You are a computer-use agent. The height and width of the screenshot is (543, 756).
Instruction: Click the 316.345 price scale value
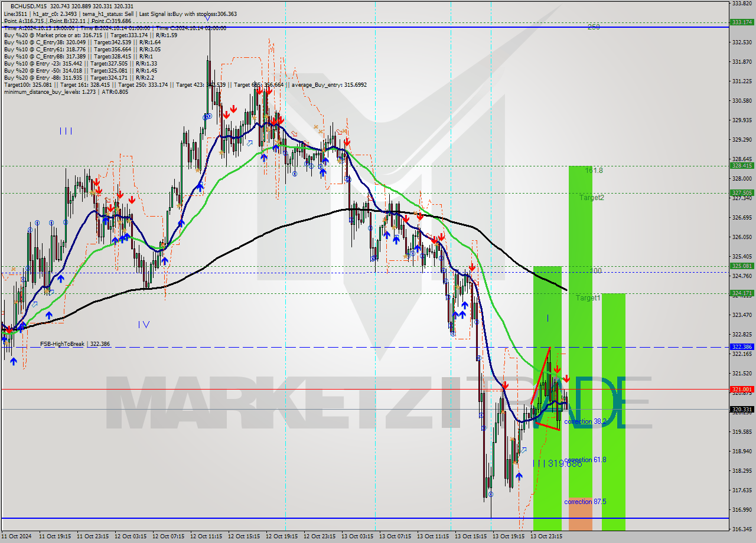tap(742, 529)
